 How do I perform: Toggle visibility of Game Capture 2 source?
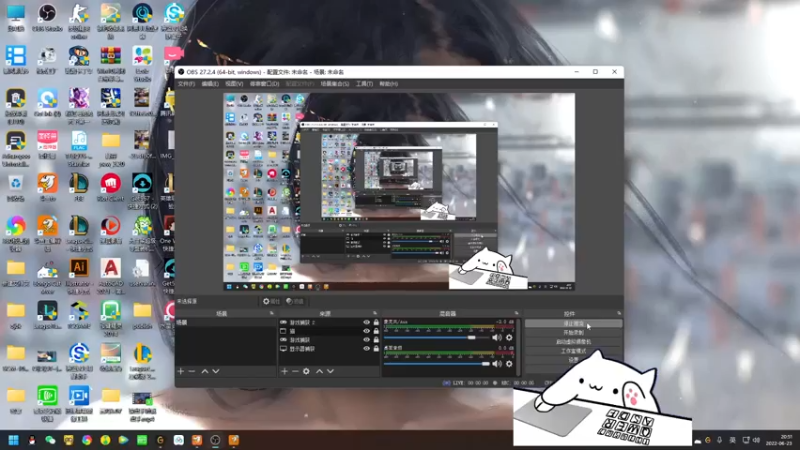[x=366, y=322]
